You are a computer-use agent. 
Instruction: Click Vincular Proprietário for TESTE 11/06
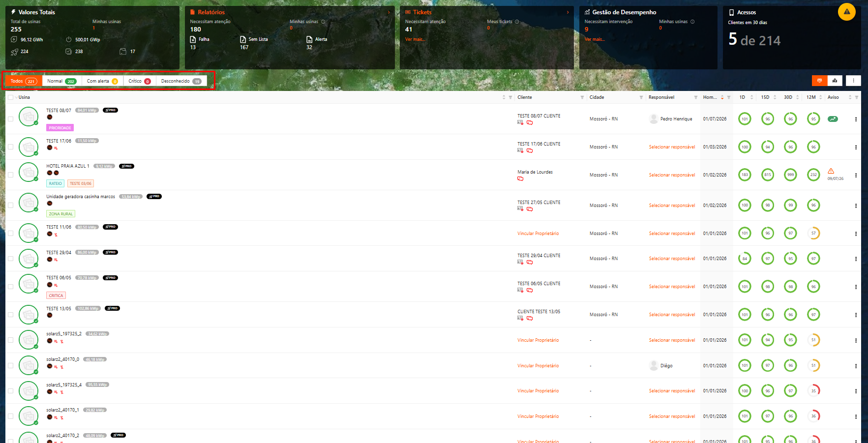538,234
